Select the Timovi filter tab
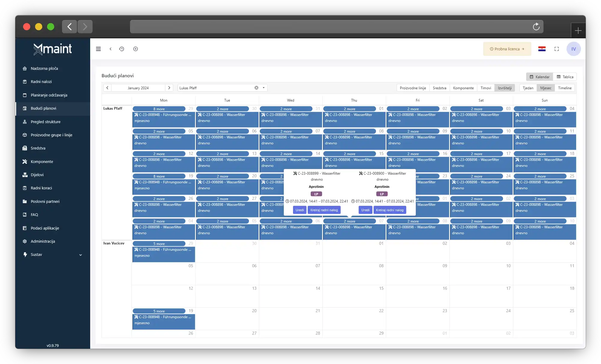 486,88
